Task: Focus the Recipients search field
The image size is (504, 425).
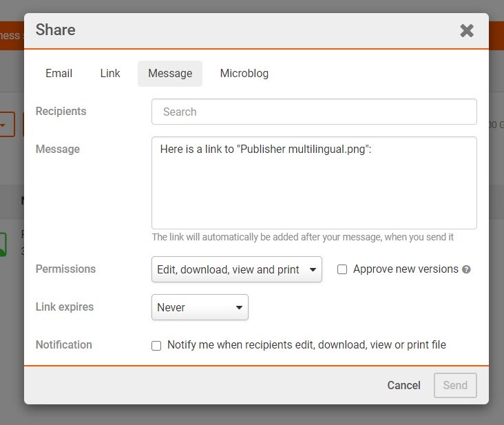Action: click(314, 112)
